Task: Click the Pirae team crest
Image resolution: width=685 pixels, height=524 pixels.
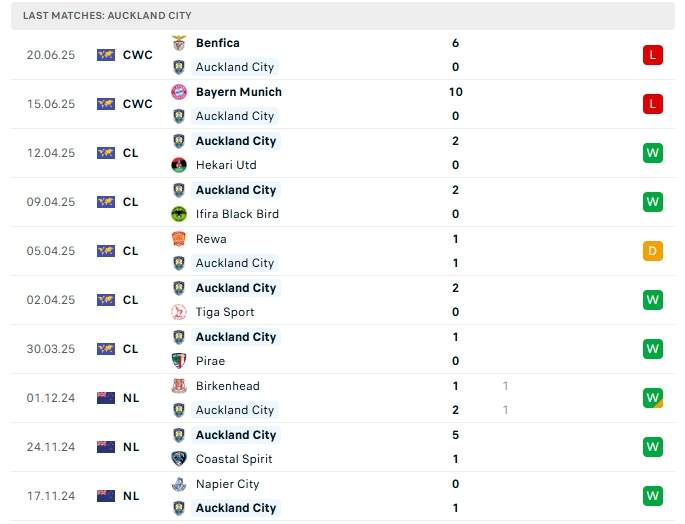Action: pyautogui.click(x=179, y=361)
